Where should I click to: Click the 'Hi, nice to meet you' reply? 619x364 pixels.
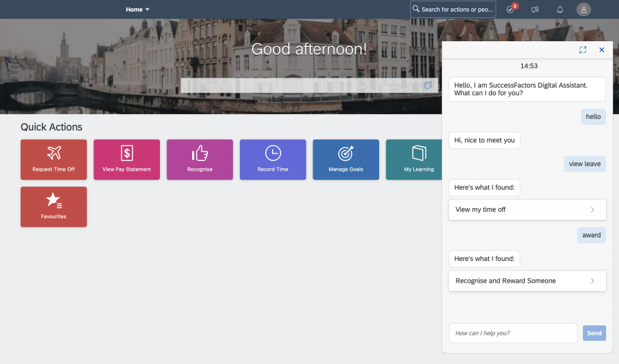click(484, 140)
